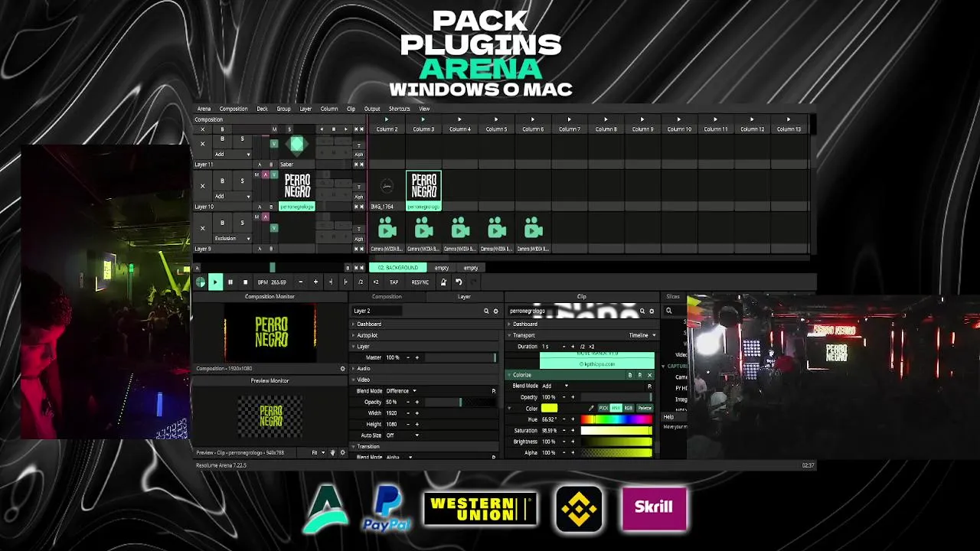This screenshot has width=980, height=551.
Task: Clear Layer 9 with its X button
Action: click(x=202, y=228)
